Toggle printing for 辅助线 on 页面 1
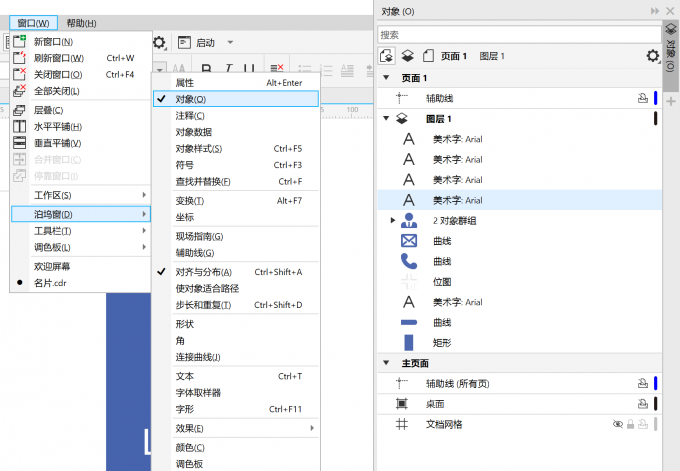 click(643, 98)
